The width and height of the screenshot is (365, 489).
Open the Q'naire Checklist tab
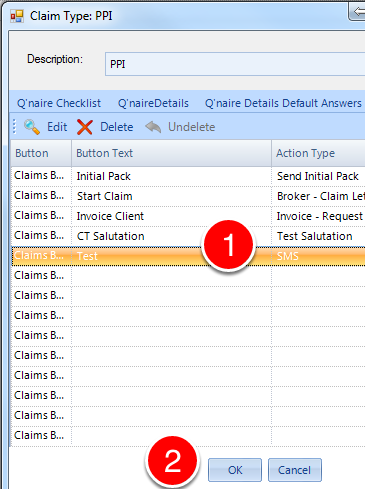59,103
